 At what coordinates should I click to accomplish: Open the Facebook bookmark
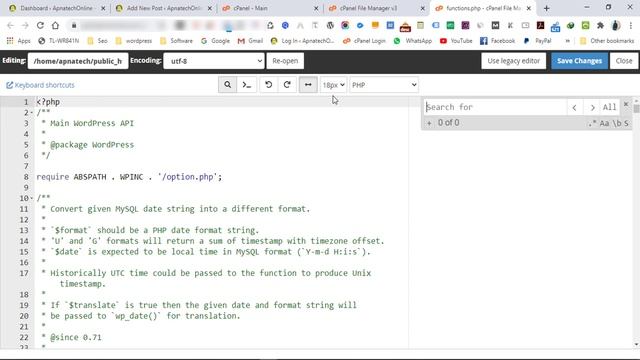(498, 41)
